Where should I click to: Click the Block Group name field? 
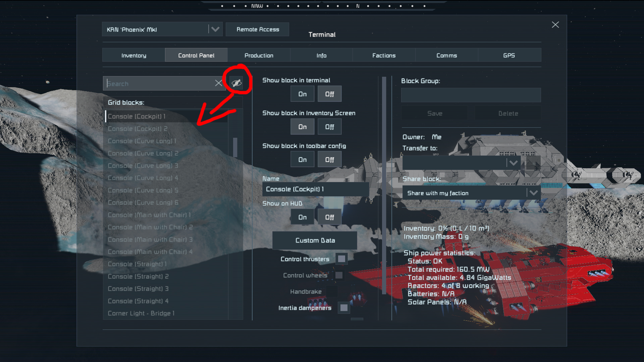(471, 95)
